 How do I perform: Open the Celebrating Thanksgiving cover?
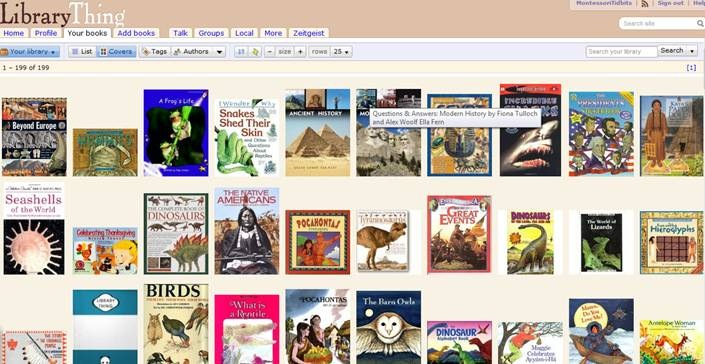pyautogui.click(x=105, y=251)
